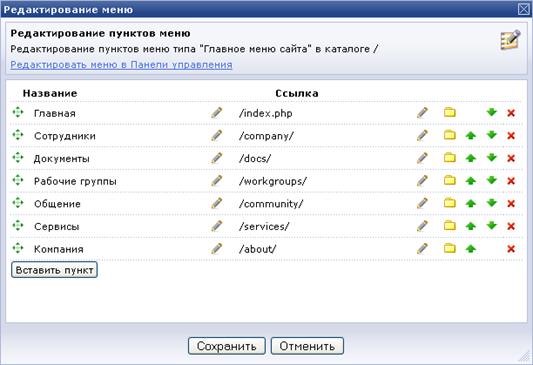Move Документы item down
This screenshot has height=365, width=533.
[492, 157]
